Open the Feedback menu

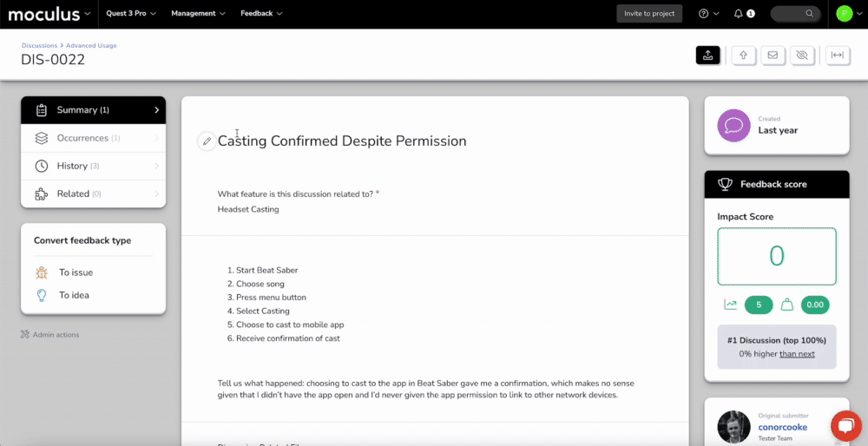coord(261,14)
